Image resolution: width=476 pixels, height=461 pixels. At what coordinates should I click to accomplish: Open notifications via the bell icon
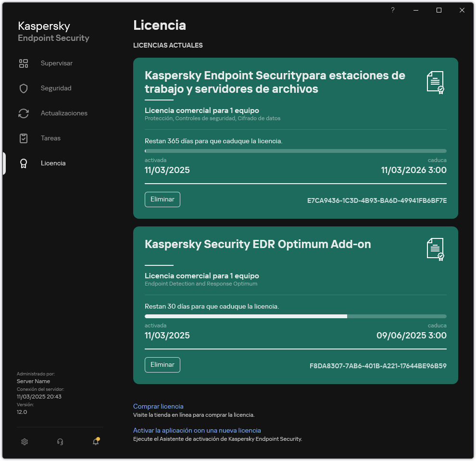[95, 441]
